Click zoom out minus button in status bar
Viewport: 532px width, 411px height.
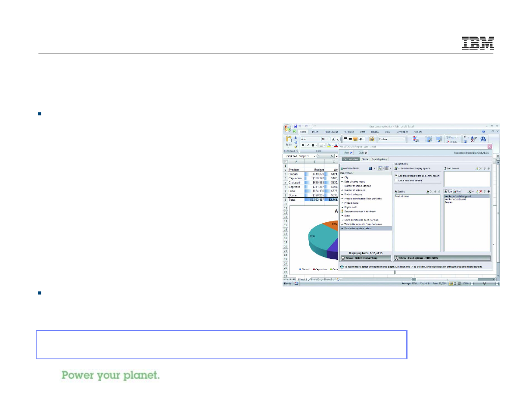click(472, 283)
